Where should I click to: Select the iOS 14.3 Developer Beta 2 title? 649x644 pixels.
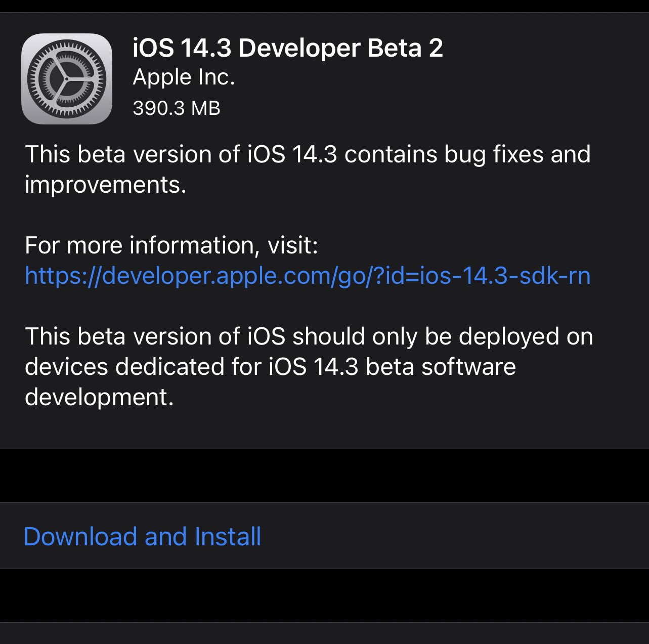287,48
